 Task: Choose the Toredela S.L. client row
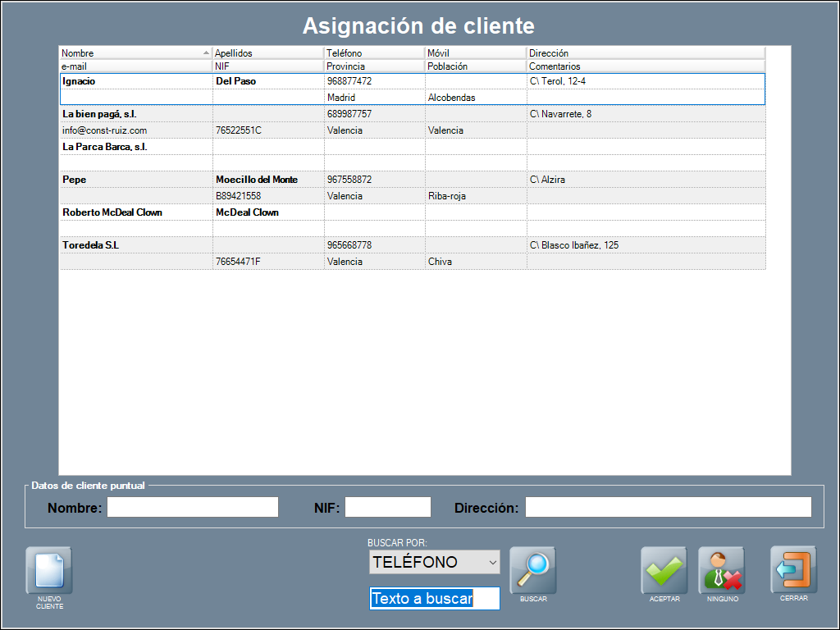click(x=135, y=245)
